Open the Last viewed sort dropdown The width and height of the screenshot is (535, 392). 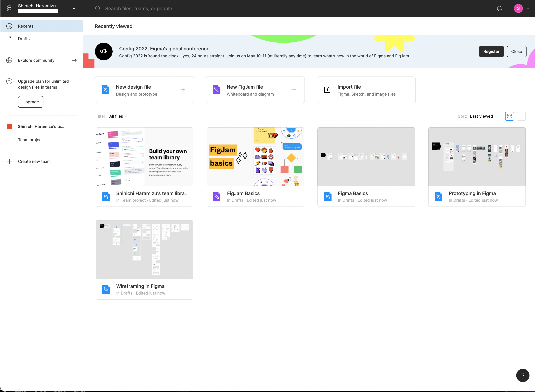point(483,116)
